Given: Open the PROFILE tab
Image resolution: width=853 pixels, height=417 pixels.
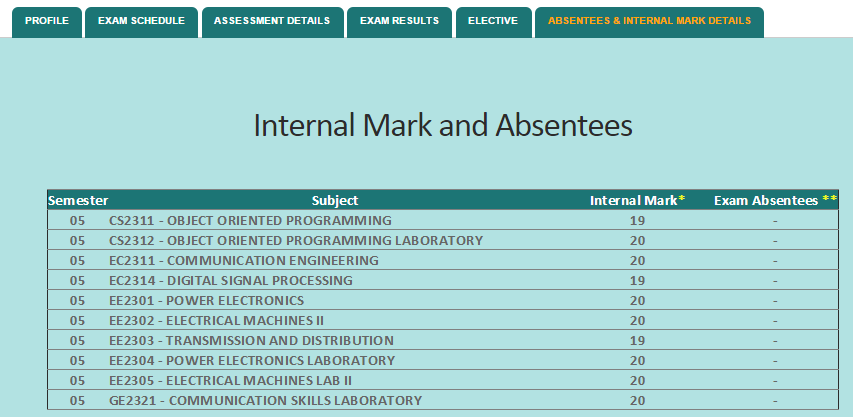Looking at the screenshot, I should click(47, 22).
